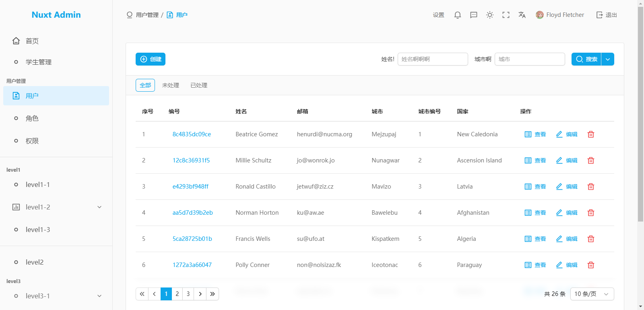Select current page 1 button
Image resolution: width=644 pixels, height=310 pixels.
pyautogui.click(x=166, y=294)
